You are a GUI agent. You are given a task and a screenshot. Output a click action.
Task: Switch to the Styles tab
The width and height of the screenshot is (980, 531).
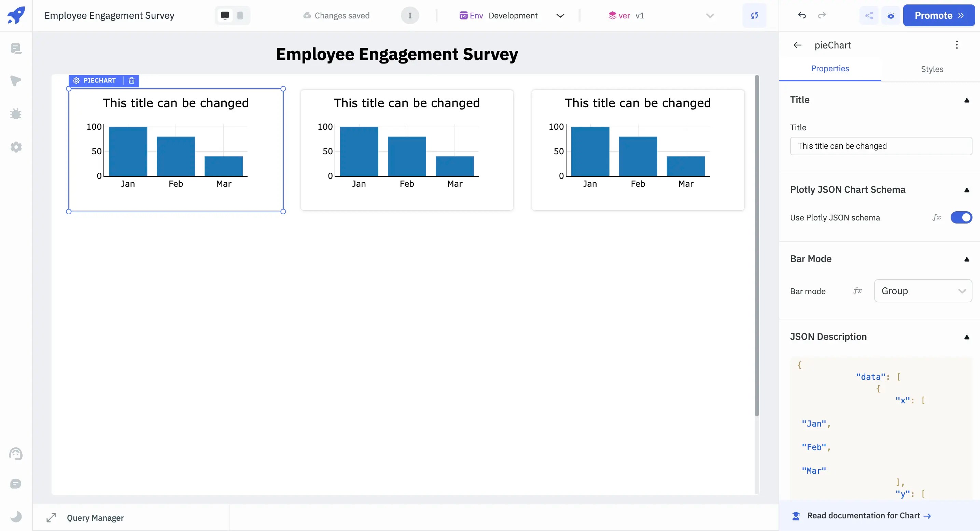932,69
